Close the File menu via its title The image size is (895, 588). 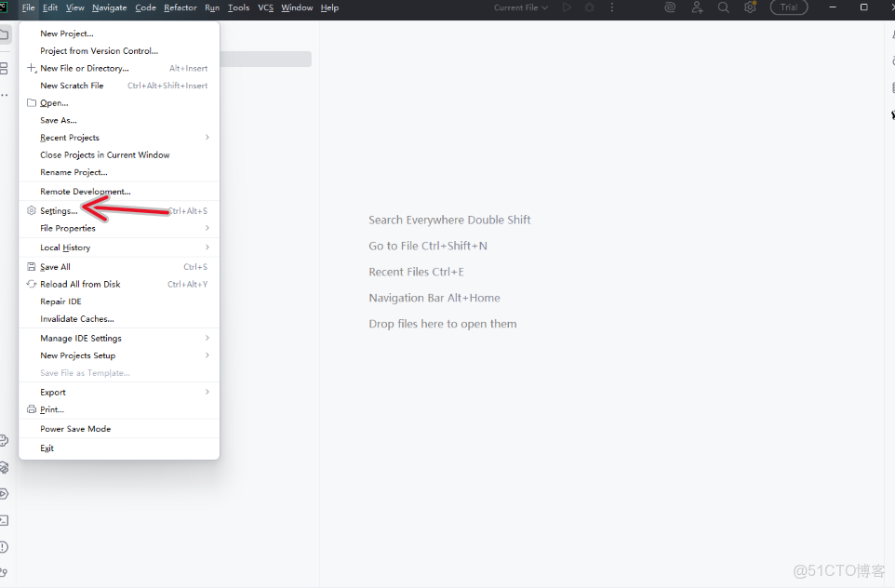click(28, 7)
